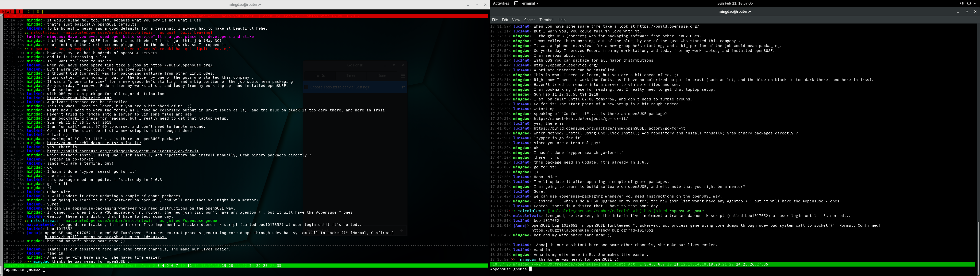Image resolution: width=980 pixels, height=276 pixels.
Task: Open the hamburger menu in Go For It! window
Action: pos(403,75)
